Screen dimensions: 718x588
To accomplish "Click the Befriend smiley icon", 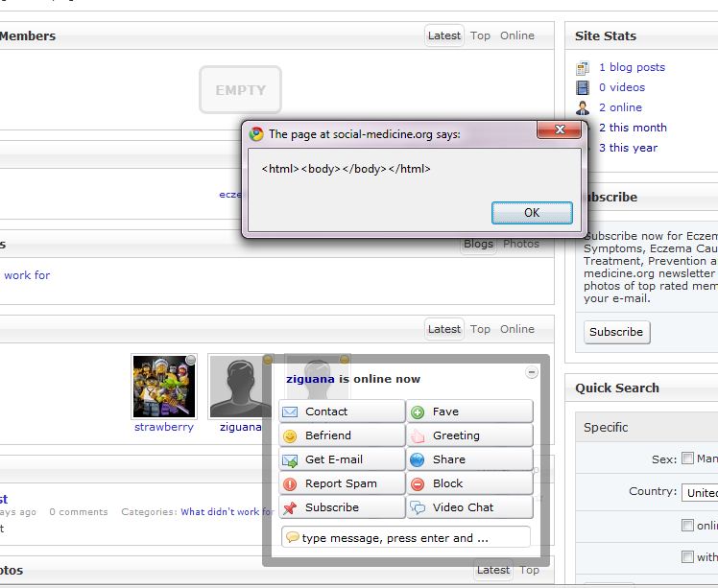I will click(290, 436).
